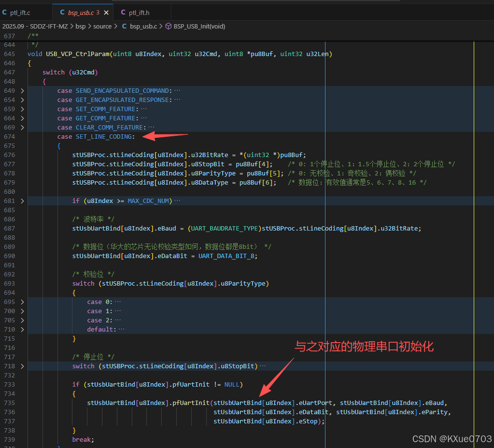The width and height of the screenshot is (494, 448).
Task: Click the USB_VCP_CtrlParam function name
Action: (x=77, y=54)
